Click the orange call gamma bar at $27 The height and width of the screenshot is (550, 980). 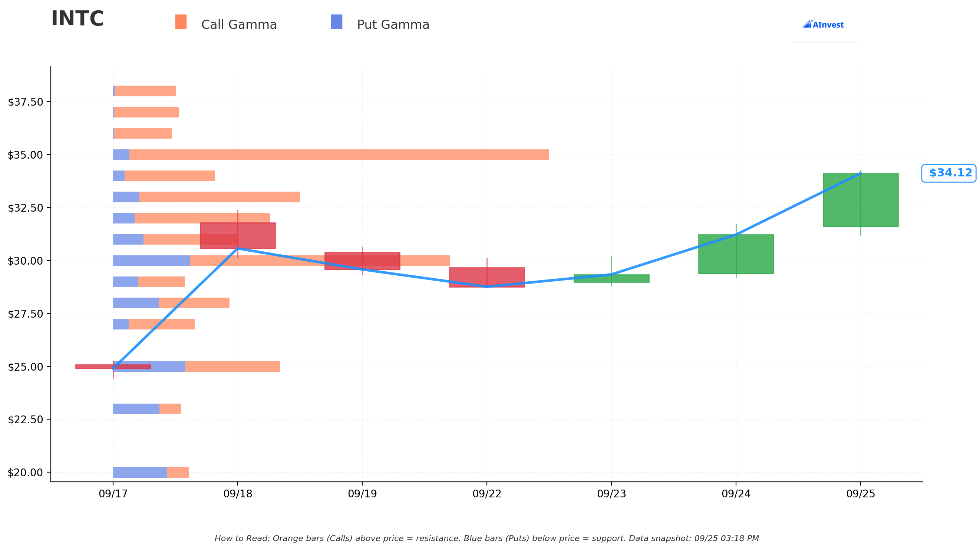[162, 324]
